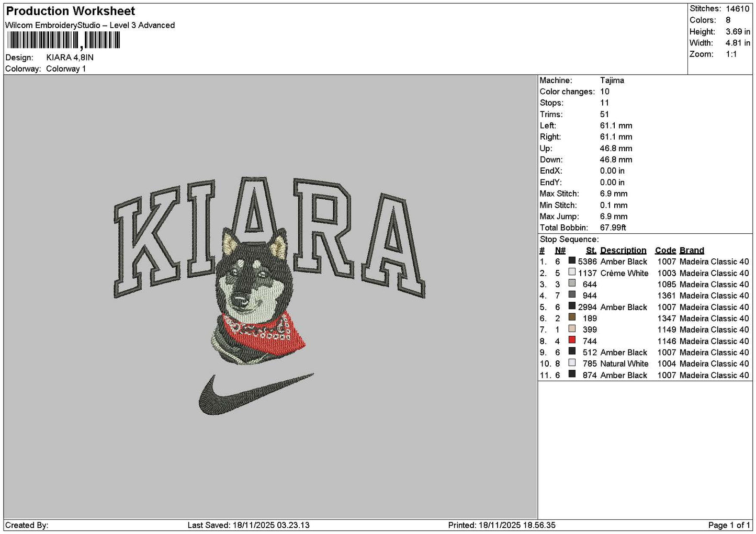The height and width of the screenshot is (534, 756).
Task: Click code 1361 in stop 4
Action: click(x=667, y=296)
